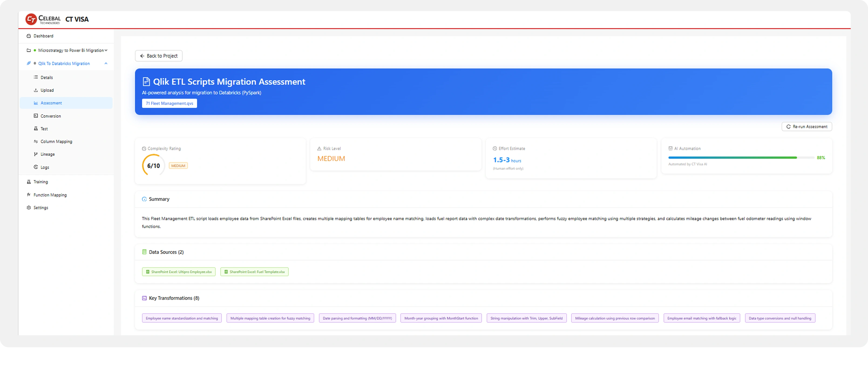The image size is (868, 371).
Task: Click the 1.5-3 hours effort value
Action: (x=507, y=160)
